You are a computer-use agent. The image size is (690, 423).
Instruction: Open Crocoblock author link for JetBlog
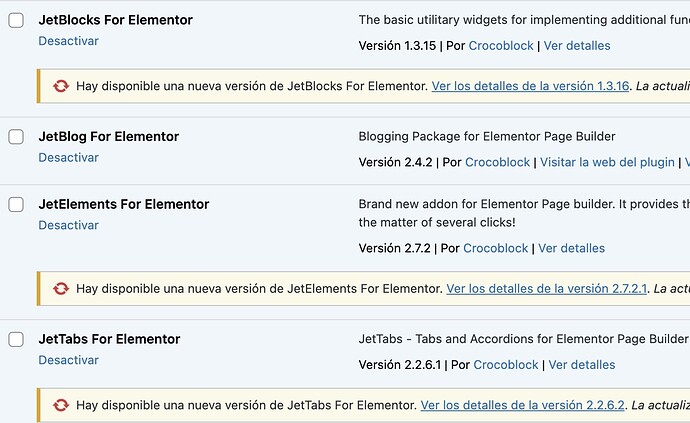497,162
